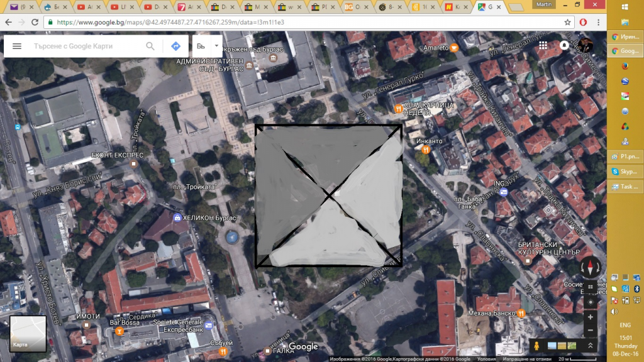Open the Google apps grid
The image size is (644, 362).
pos(543,45)
